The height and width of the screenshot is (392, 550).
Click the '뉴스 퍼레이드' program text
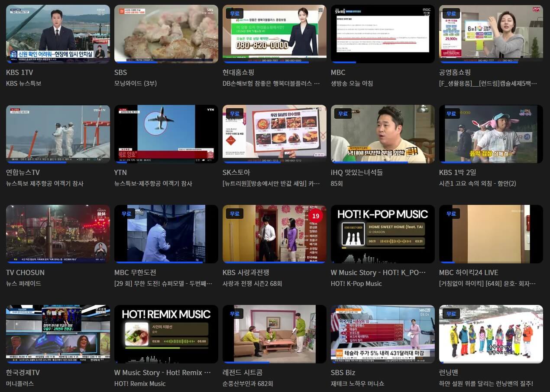point(24,283)
